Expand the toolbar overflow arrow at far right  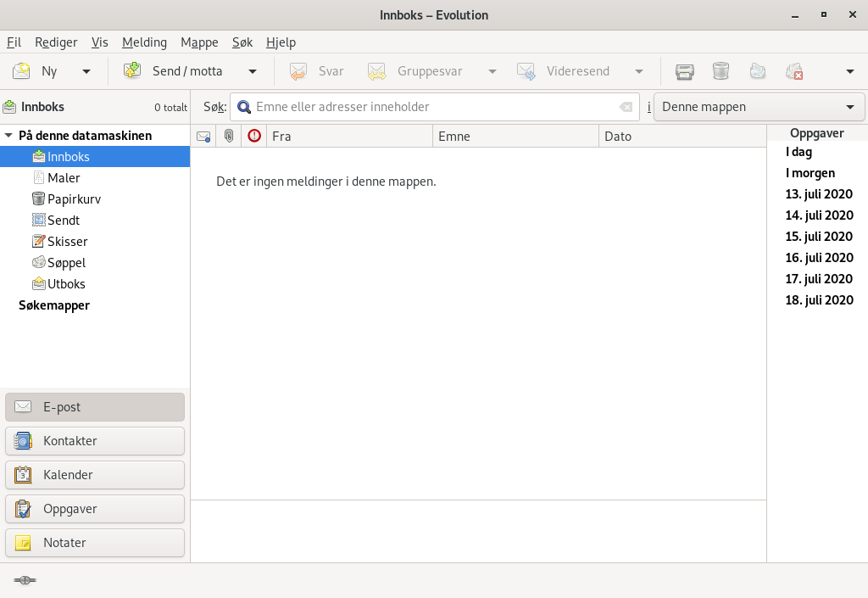pos(850,72)
